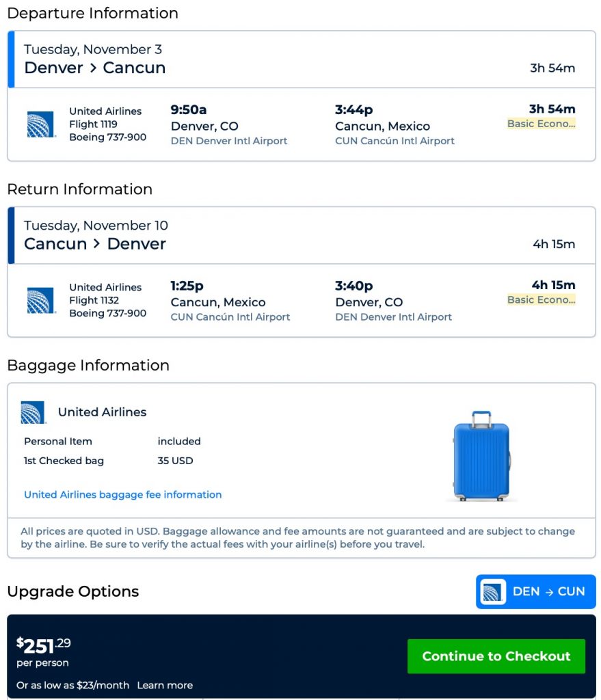Open United Airlines baggage fee information link
Image resolution: width=601 pixels, height=700 pixels.
[123, 494]
